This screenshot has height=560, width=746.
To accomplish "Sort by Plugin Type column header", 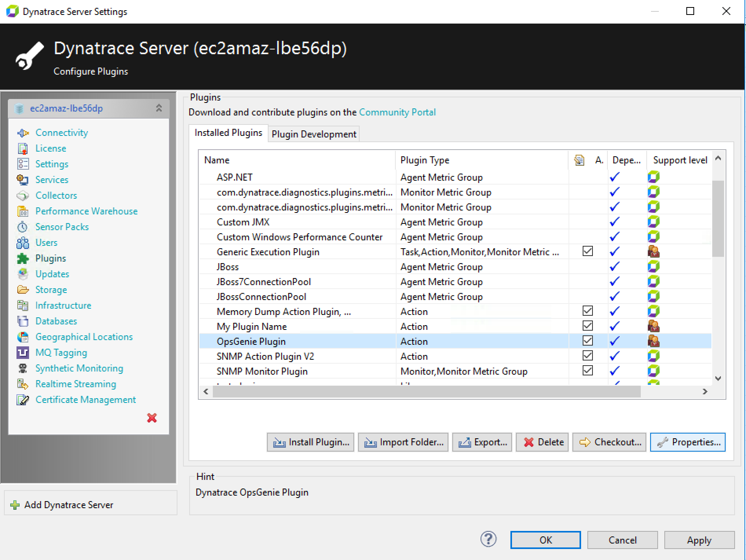I will coord(482,160).
